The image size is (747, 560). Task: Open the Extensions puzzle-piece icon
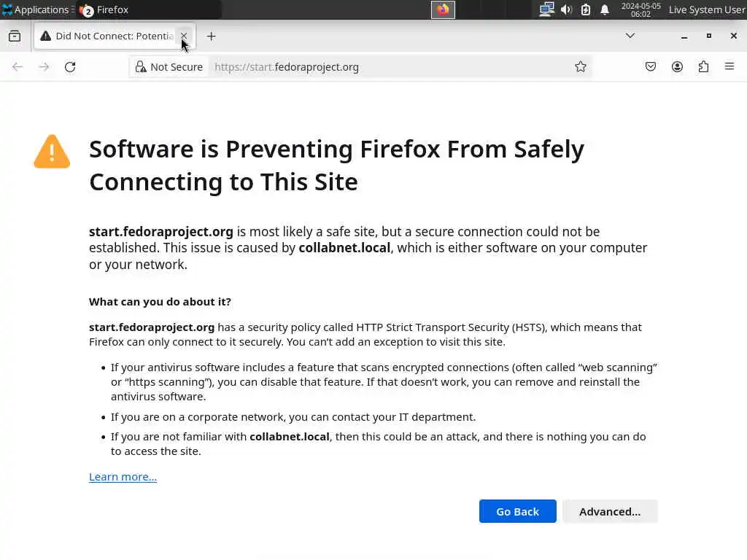point(703,67)
